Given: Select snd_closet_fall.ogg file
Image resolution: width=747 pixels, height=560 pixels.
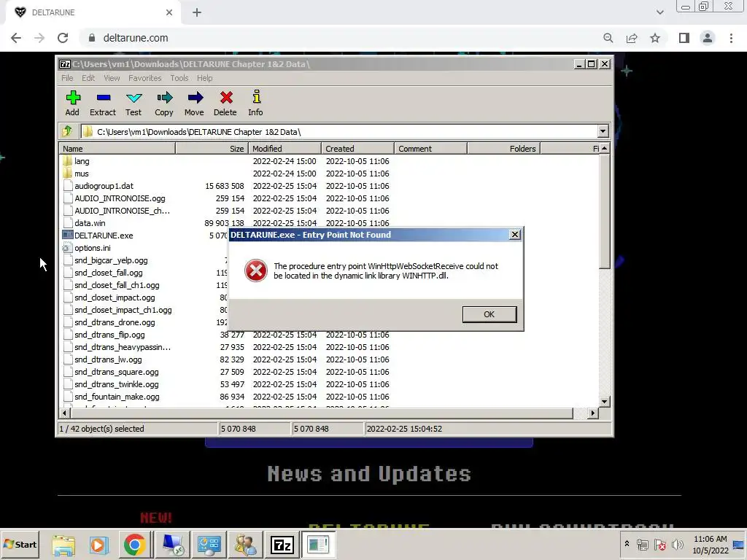Looking at the screenshot, I should click(103, 273).
